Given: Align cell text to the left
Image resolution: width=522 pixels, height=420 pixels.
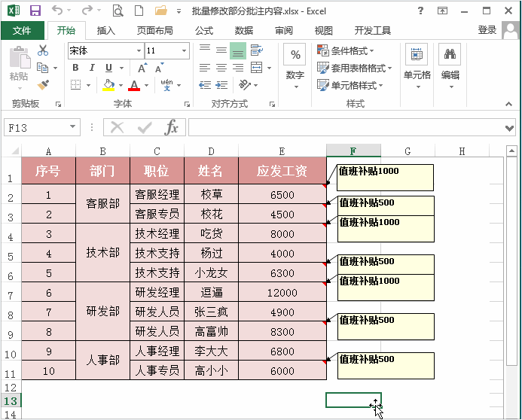Looking at the screenshot, I should click(x=205, y=68).
